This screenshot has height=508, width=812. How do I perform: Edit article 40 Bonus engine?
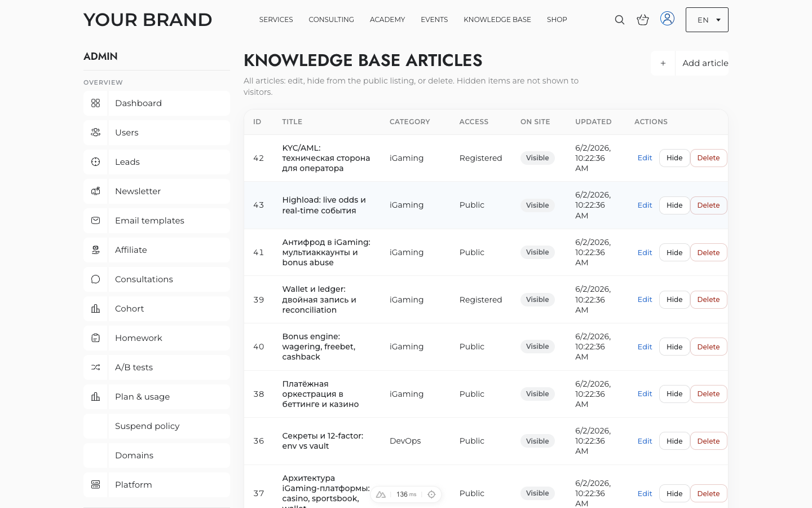click(645, 347)
